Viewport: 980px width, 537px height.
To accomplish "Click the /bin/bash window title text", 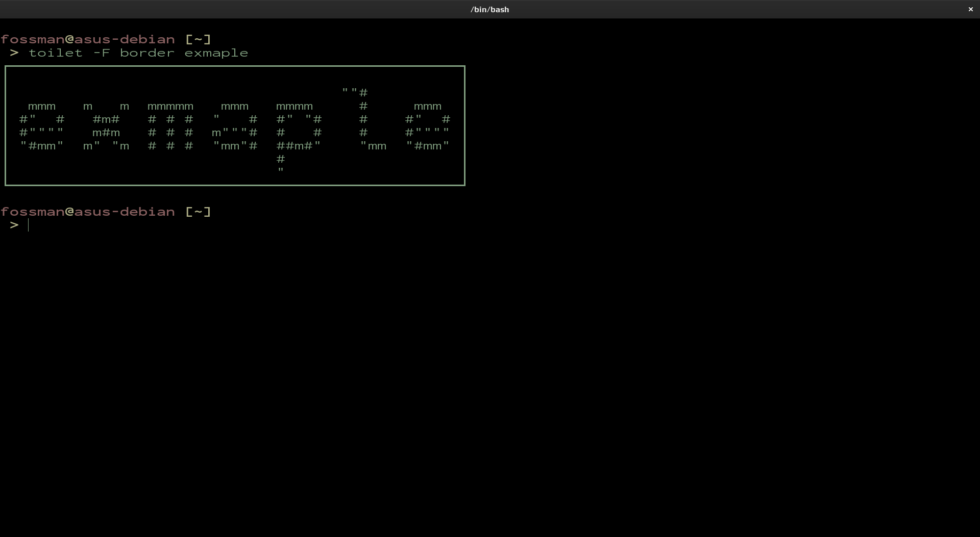I will pos(489,9).
